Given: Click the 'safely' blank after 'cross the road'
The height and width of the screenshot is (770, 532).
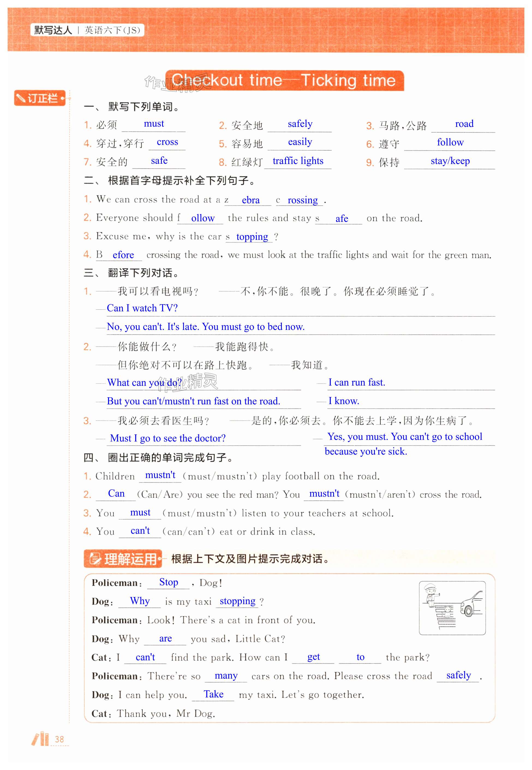Looking at the screenshot, I should point(458,675).
